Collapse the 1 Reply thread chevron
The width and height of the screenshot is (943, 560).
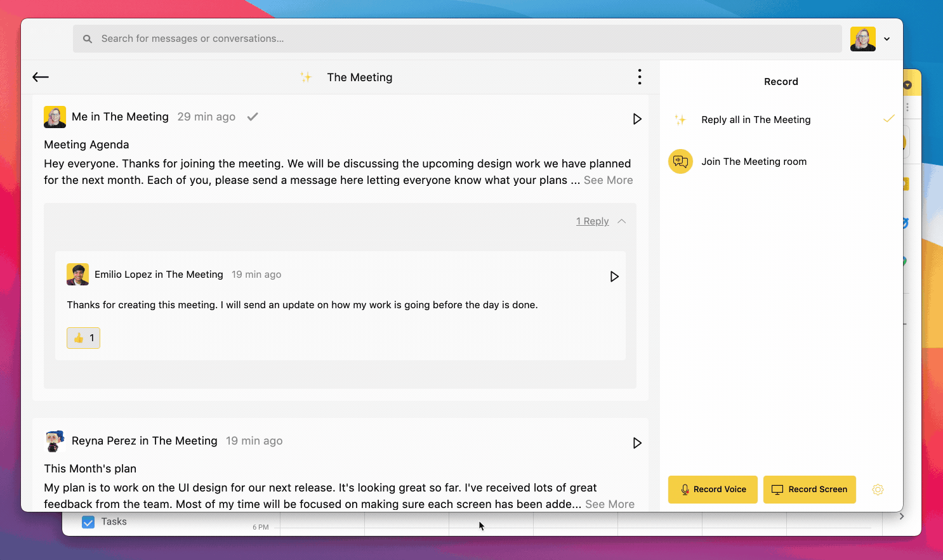[x=622, y=221]
